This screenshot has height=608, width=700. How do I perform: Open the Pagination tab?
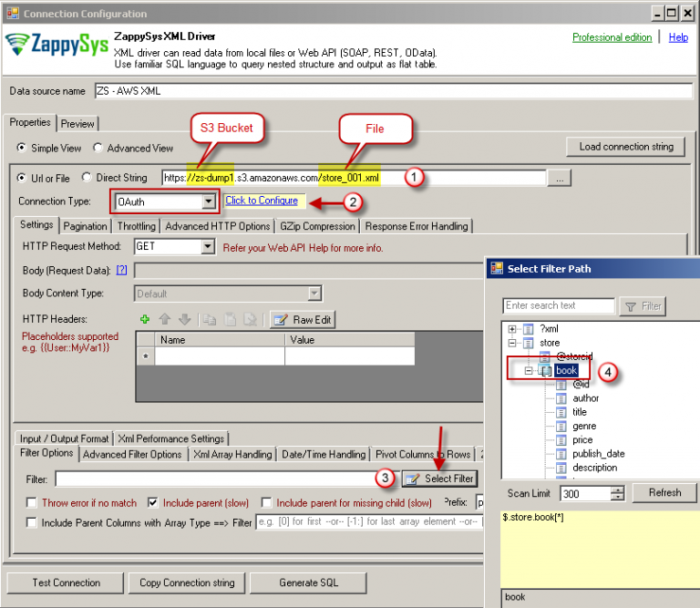pyautogui.click(x=86, y=226)
